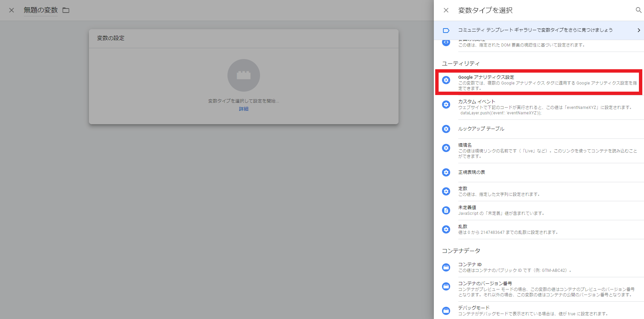Click the 定数 gear icon
The height and width of the screenshot is (319, 644).
click(x=446, y=191)
